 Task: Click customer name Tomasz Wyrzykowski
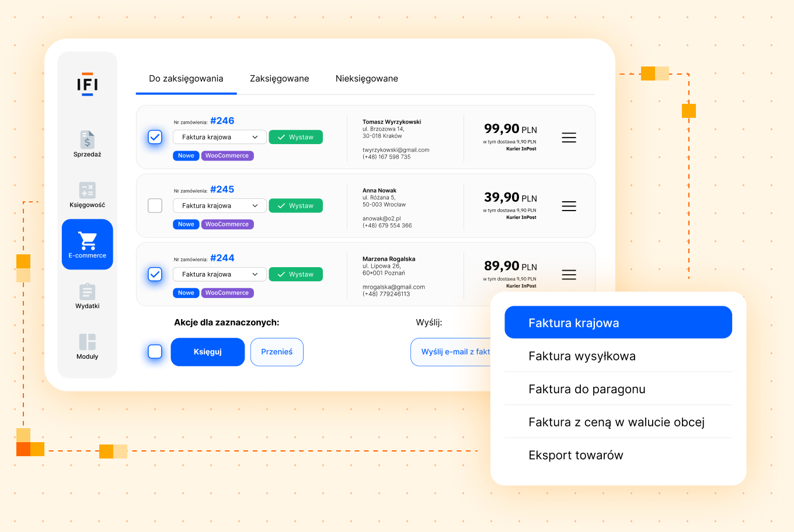(x=392, y=122)
